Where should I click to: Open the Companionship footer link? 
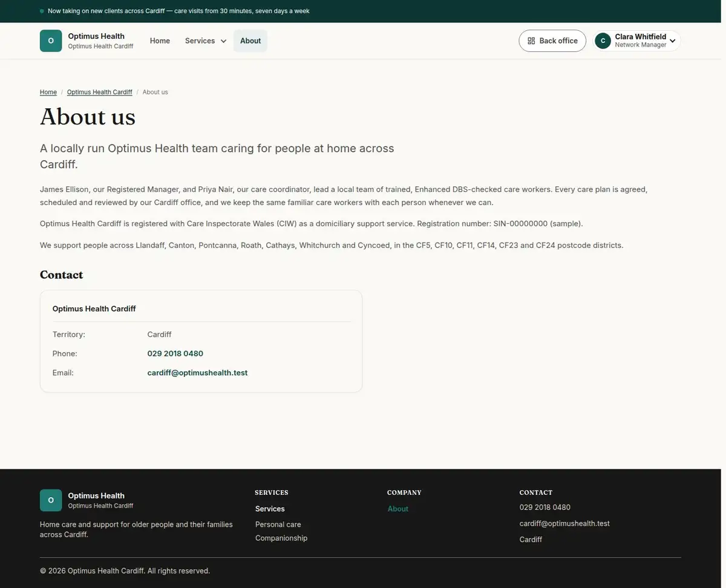pos(281,538)
